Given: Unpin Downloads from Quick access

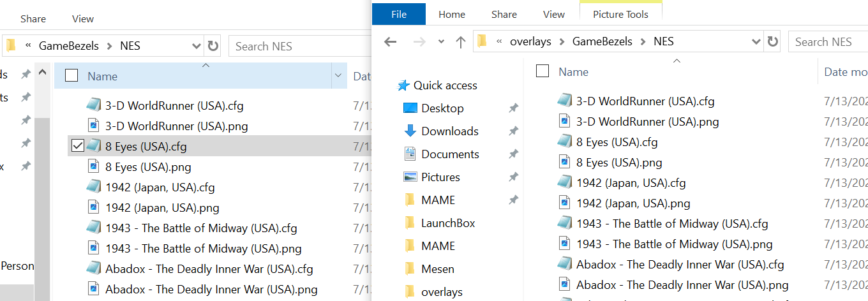Looking at the screenshot, I should point(513,132).
